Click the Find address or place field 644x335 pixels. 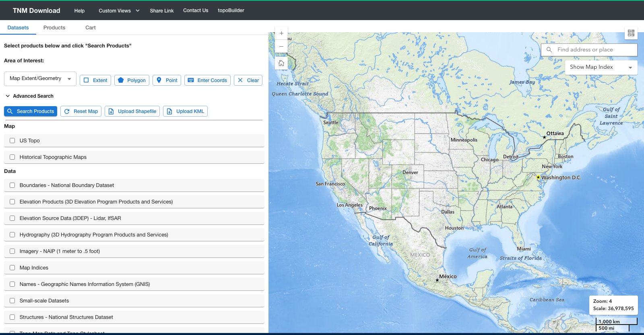click(x=589, y=50)
